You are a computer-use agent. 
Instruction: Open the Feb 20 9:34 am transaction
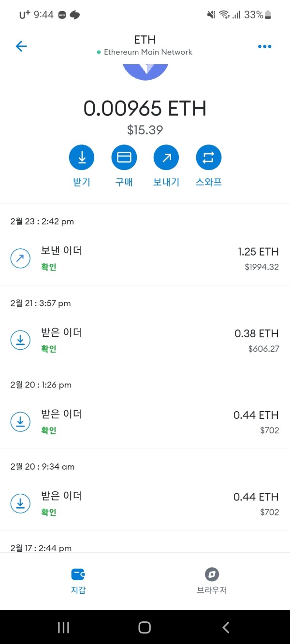[x=145, y=503]
